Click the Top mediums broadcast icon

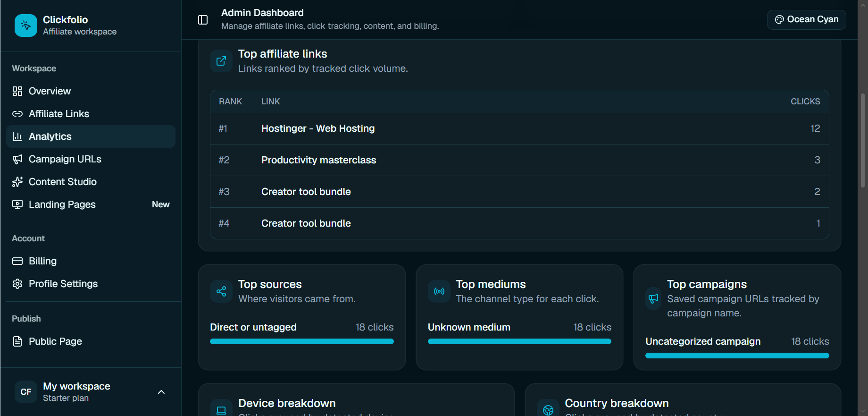pyautogui.click(x=439, y=291)
